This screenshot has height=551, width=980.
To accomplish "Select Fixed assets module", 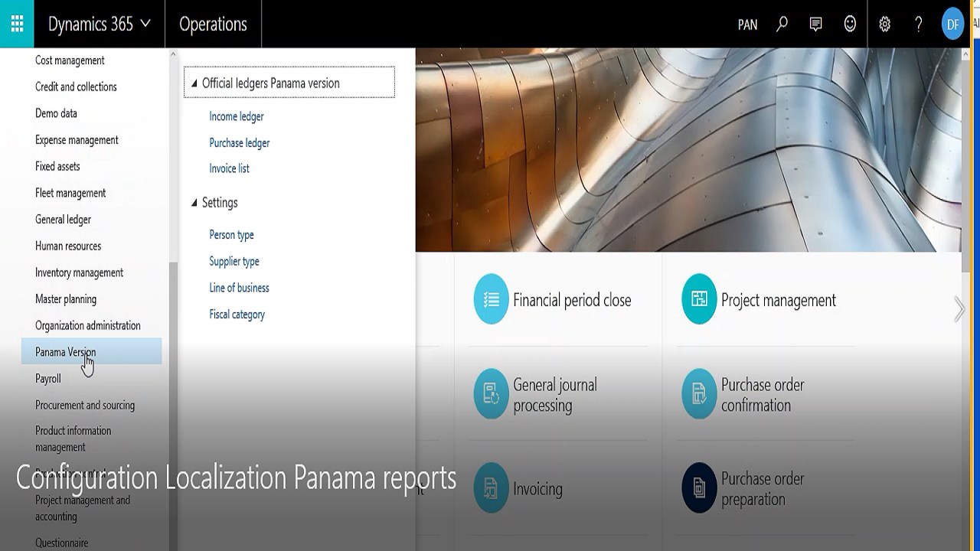I will coord(57,166).
